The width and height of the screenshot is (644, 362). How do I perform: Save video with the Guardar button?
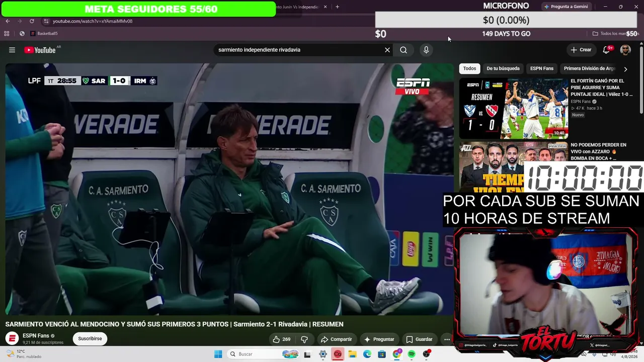419,339
